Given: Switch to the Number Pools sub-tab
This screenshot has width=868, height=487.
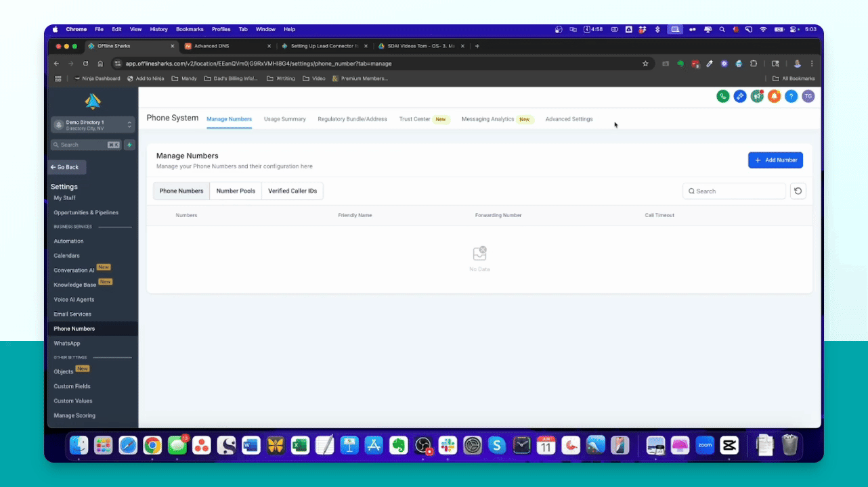Looking at the screenshot, I should (x=236, y=191).
